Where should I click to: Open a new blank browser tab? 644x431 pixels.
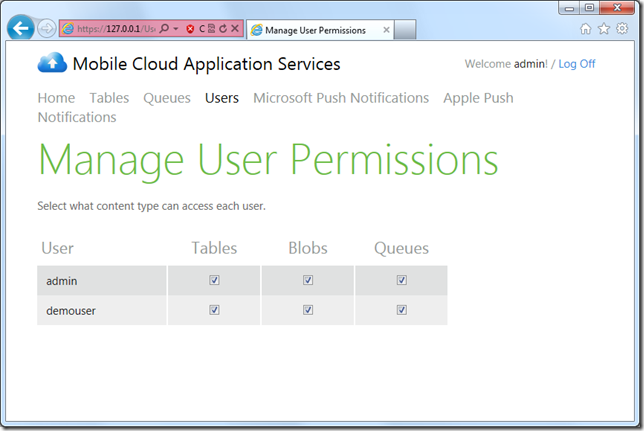(405, 30)
